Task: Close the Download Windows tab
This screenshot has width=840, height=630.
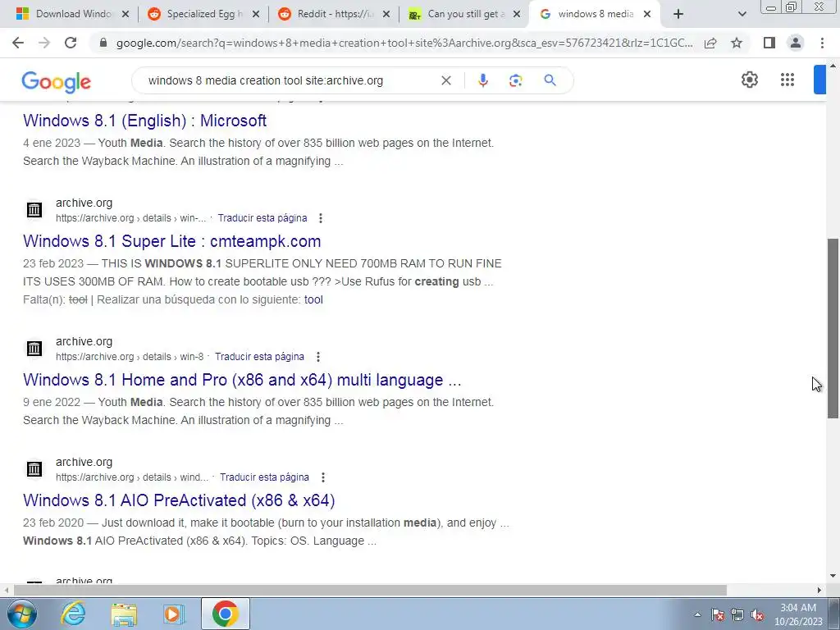Action: (126, 14)
